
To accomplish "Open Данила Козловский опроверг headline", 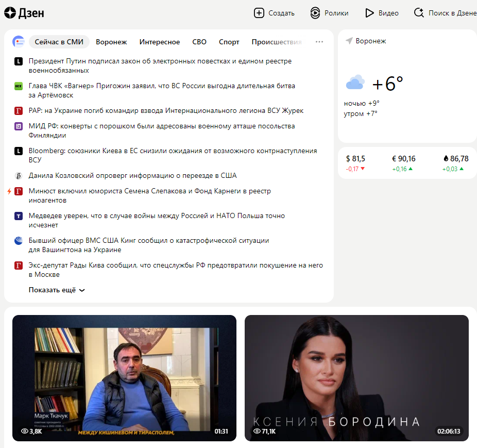I will tap(132, 175).
